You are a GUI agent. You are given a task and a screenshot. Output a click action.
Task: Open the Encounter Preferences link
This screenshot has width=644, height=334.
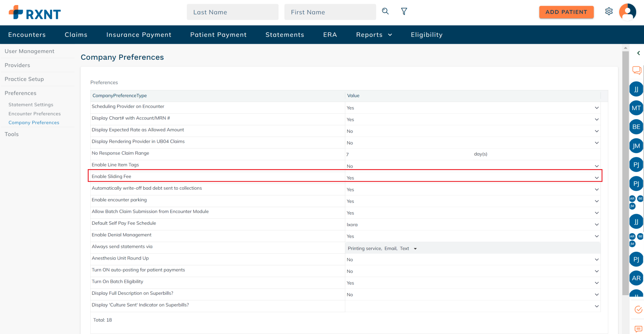tap(35, 114)
